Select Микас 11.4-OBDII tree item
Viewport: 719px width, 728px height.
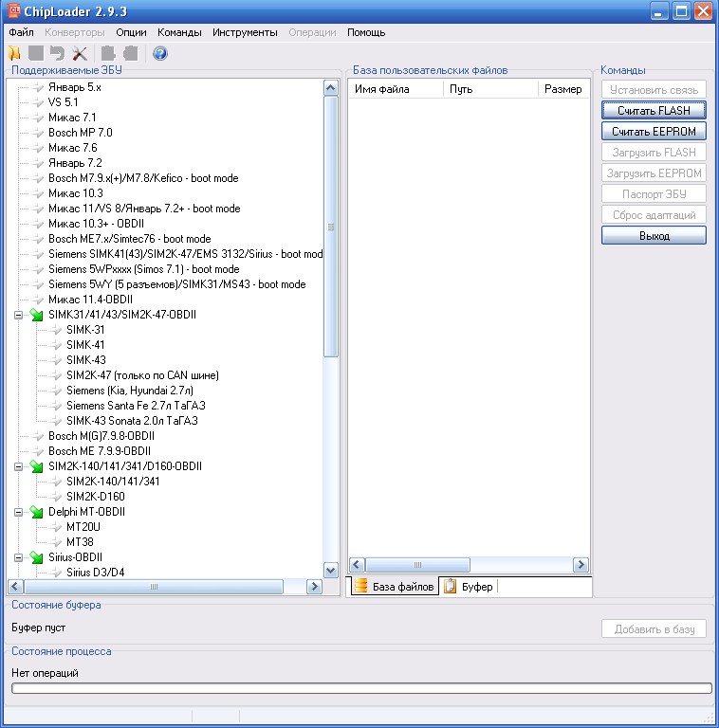[x=90, y=300]
